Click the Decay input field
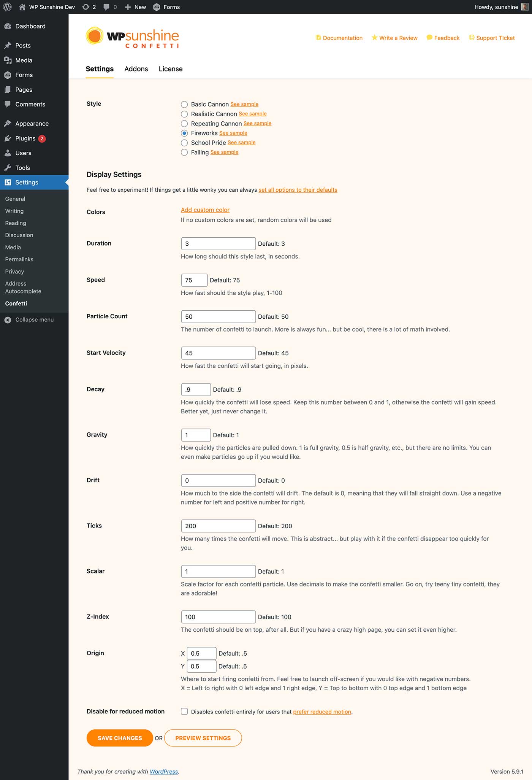The height and width of the screenshot is (780, 532). coord(196,390)
